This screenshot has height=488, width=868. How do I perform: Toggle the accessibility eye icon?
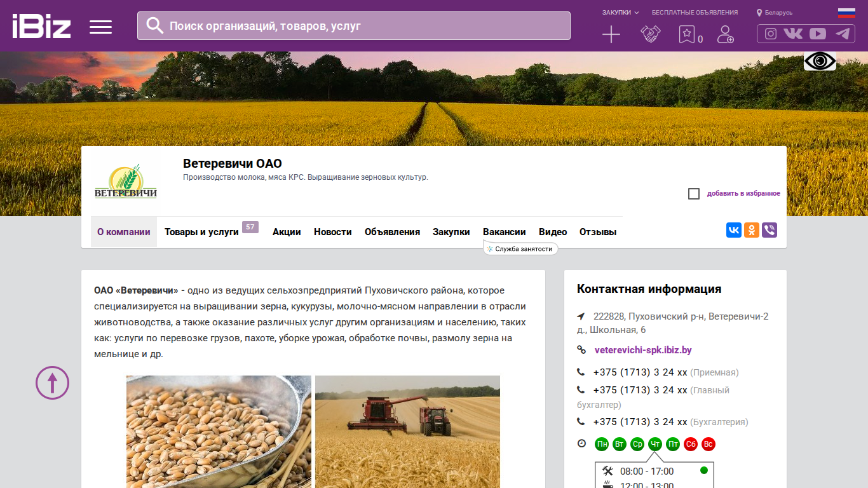tap(820, 61)
